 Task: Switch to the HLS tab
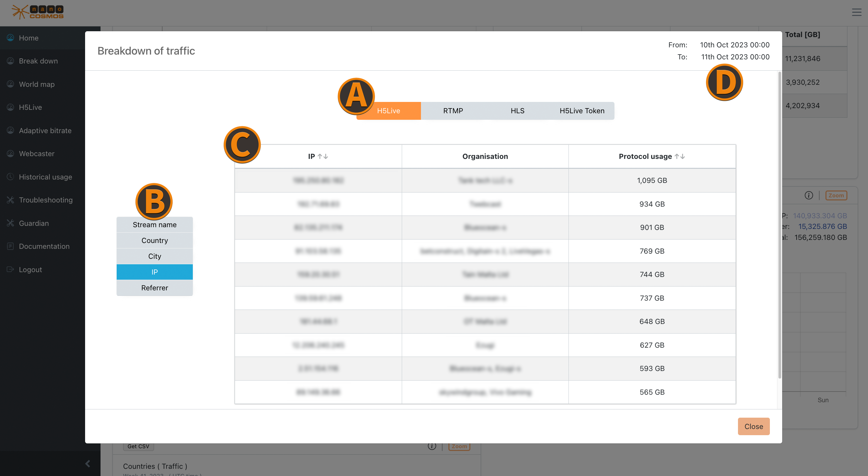click(517, 111)
